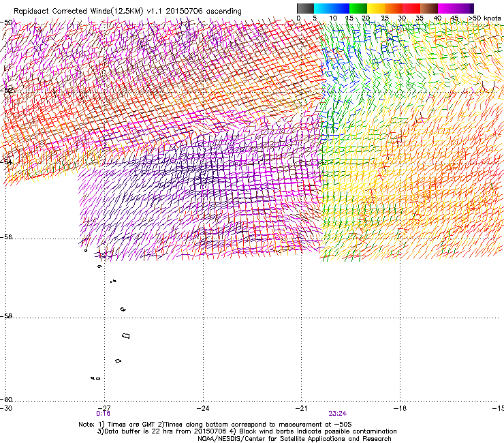This screenshot has width=504, height=443.
Task: Click the brown 35-40 knots legend swatch
Action: pos(429,8)
